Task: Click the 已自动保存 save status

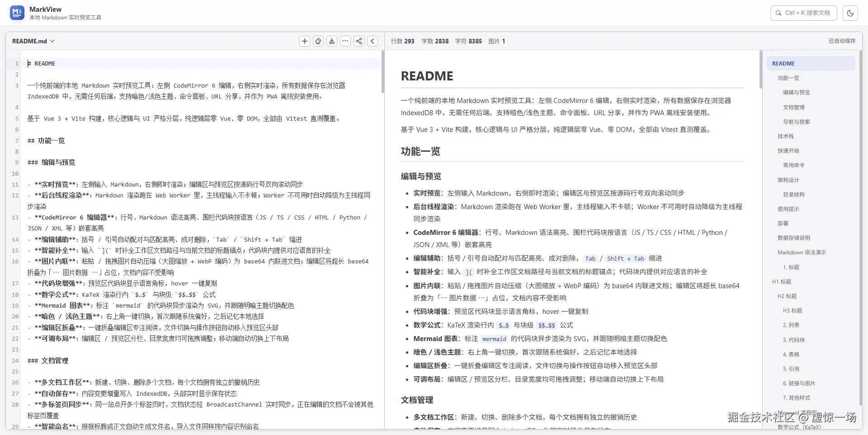Action: pos(842,41)
